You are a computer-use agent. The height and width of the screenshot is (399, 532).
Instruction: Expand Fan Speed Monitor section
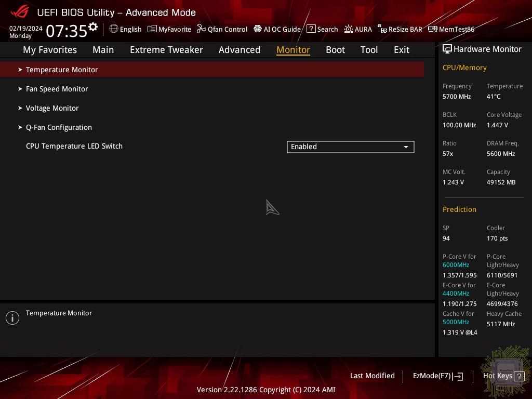[57, 89]
